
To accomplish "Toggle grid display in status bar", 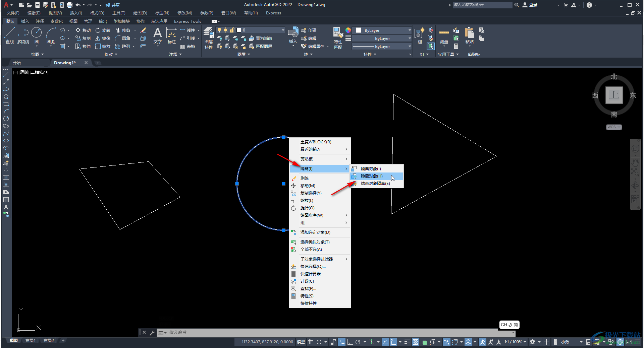I will [x=311, y=342].
